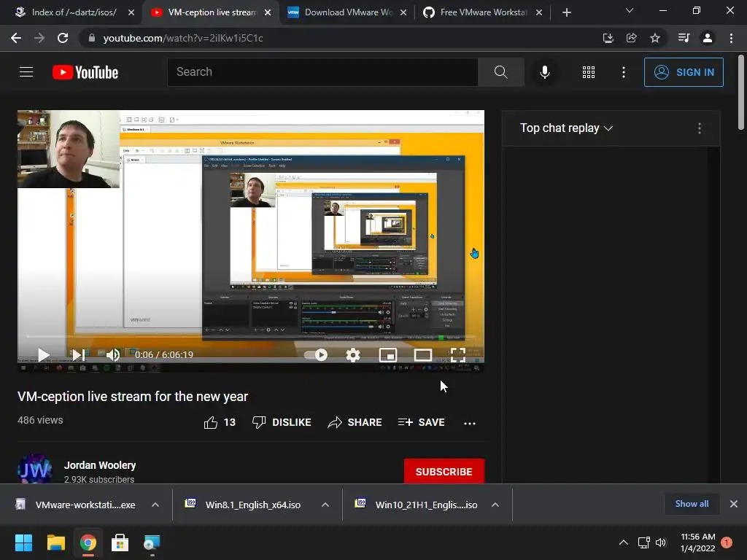This screenshot has width=747, height=560.
Task: Switch to theater mode
Action: pos(422,355)
